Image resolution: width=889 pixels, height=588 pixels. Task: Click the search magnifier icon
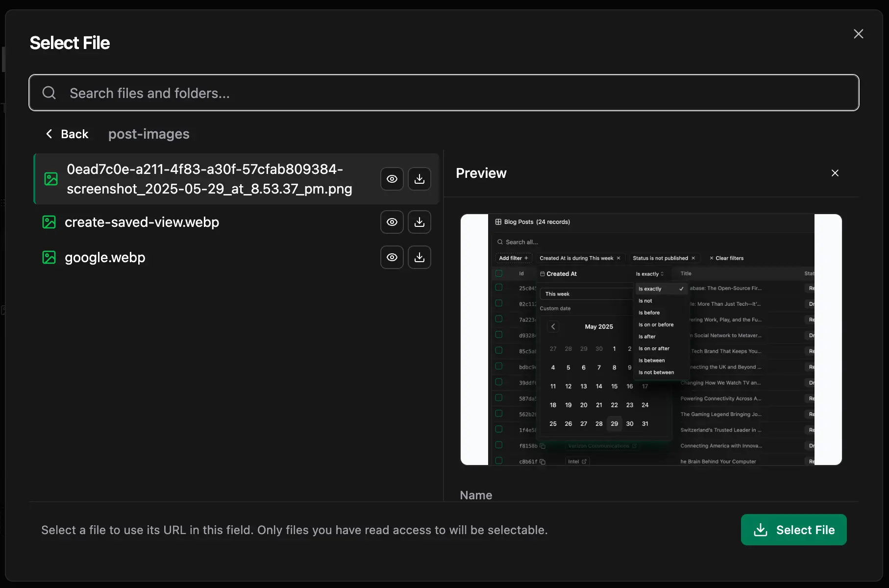pos(49,93)
